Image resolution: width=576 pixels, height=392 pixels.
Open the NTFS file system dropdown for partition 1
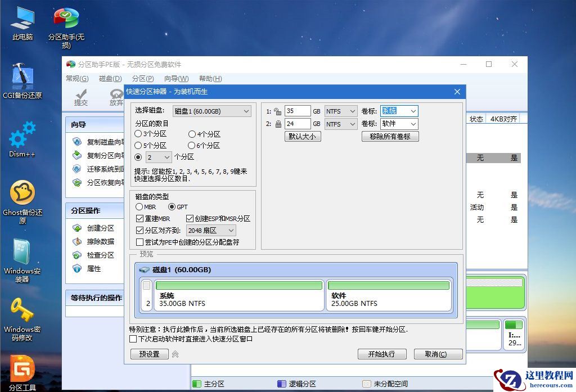point(340,111)
